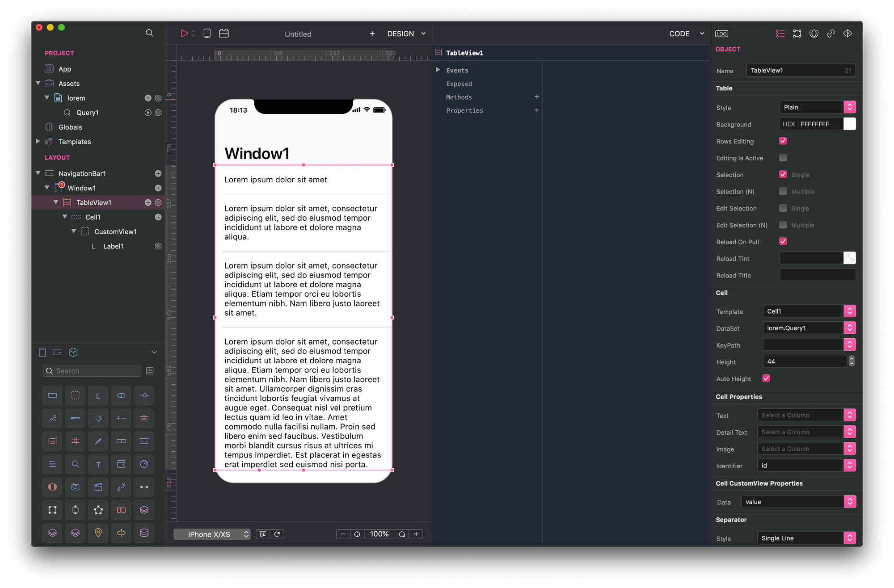Viewport: 894px width, 588px height.
Task: Click the refresh icon beside device selector
Action: click(277, 534)
